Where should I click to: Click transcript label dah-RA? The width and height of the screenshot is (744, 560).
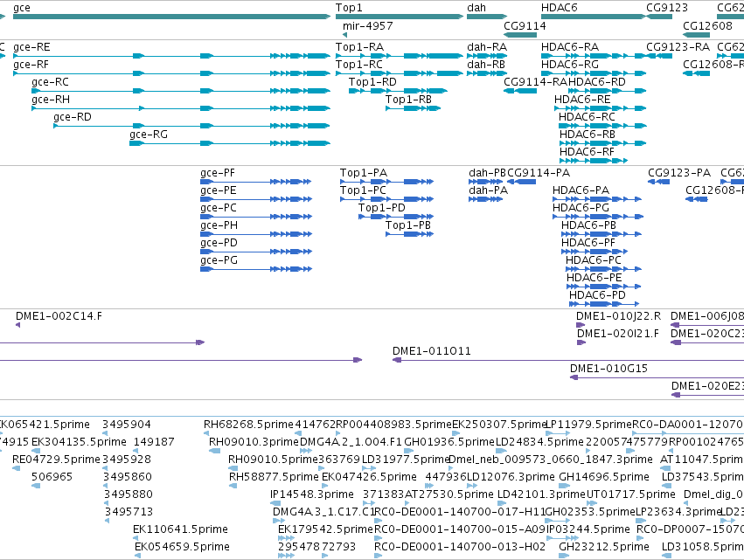[x=487, y=47]
